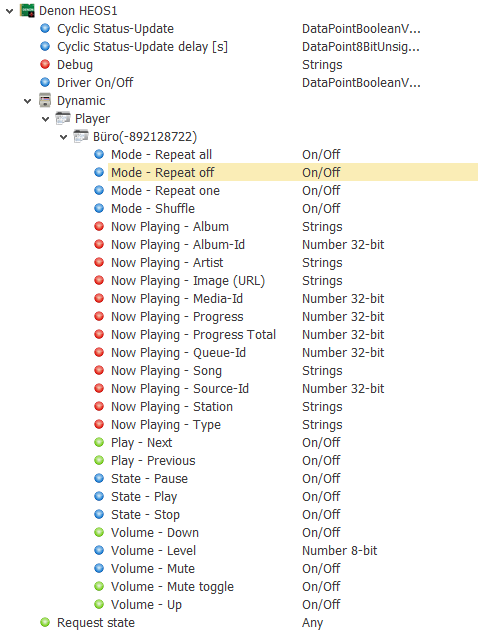The height and width of the screenshot is (639, 478).
Task: Click On/Off type of Mode - Repeat off
Action: [321, 172]
